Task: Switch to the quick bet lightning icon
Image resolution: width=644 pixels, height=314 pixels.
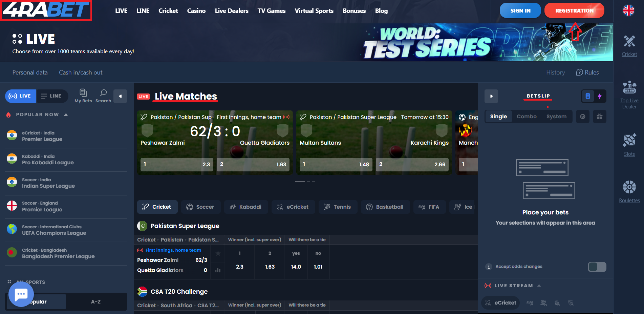Action: 600,96
